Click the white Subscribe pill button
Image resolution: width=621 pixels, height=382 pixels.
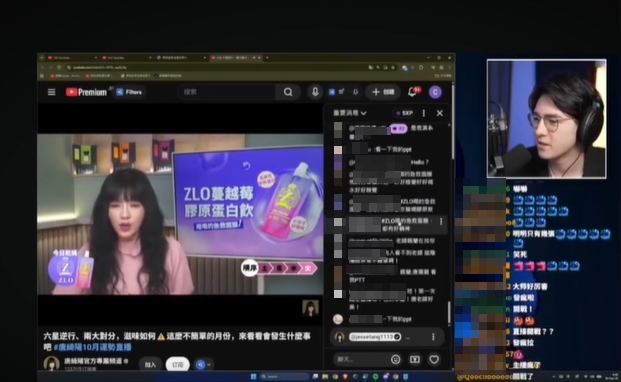(x=177, y=365)
